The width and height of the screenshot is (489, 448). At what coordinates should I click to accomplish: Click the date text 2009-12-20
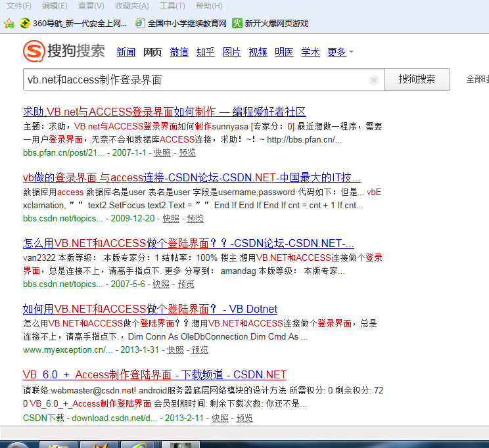133,219
